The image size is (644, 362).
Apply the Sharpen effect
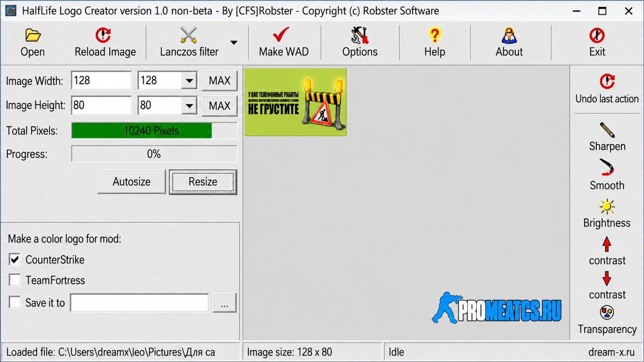tap(607, 137)
